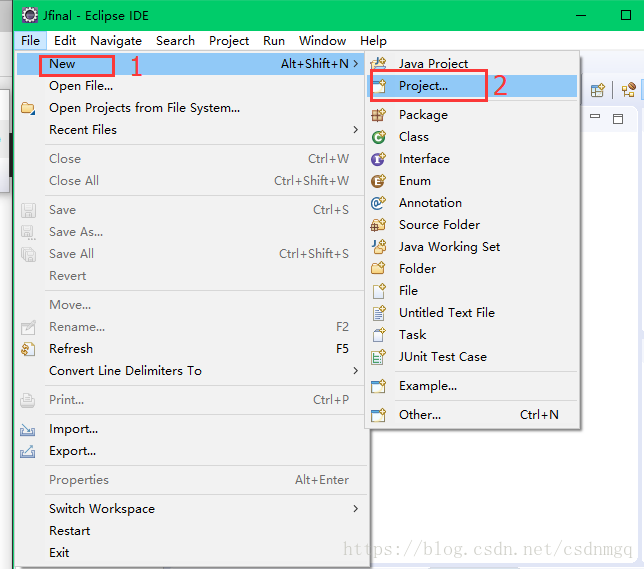Select Interface in New submenu
Image resolution: width=644 pixels, height=569 pixels.
pos(472,159)
